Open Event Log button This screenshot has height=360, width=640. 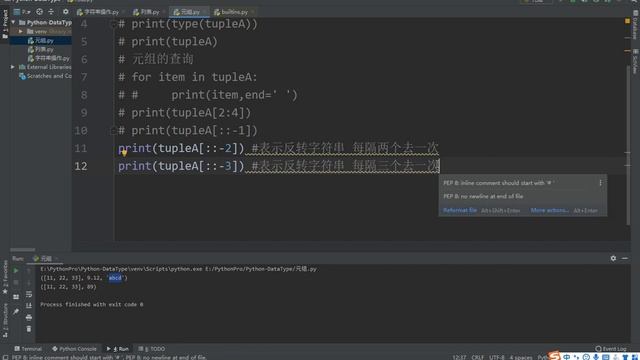pos(611,349)
